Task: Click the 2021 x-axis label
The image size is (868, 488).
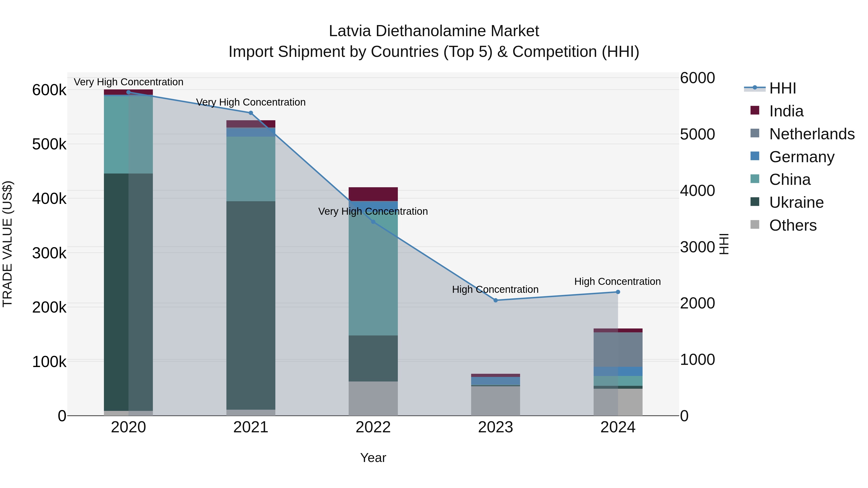Action: [251, 427]
